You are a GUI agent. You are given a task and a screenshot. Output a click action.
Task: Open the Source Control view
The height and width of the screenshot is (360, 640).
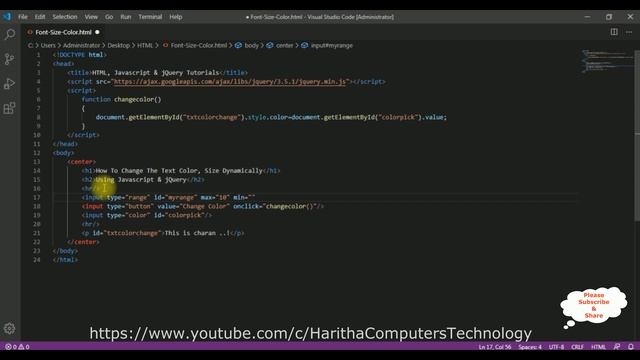[9, 59]
